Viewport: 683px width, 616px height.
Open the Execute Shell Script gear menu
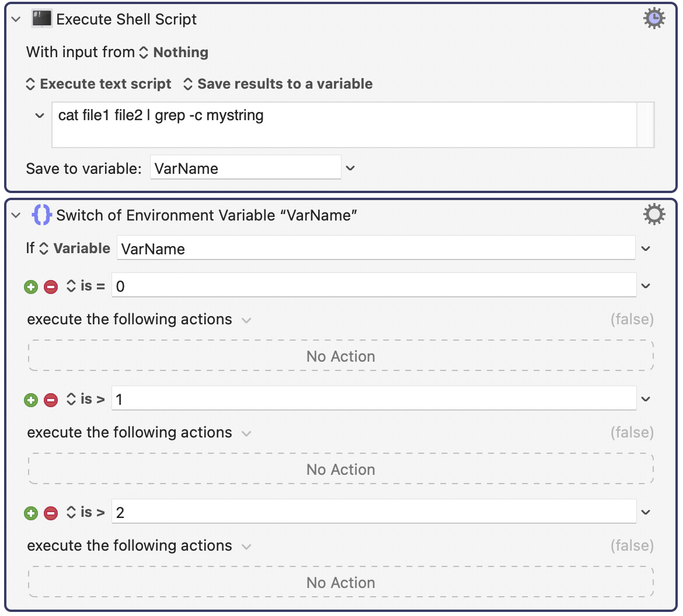[x=654, y=19]
